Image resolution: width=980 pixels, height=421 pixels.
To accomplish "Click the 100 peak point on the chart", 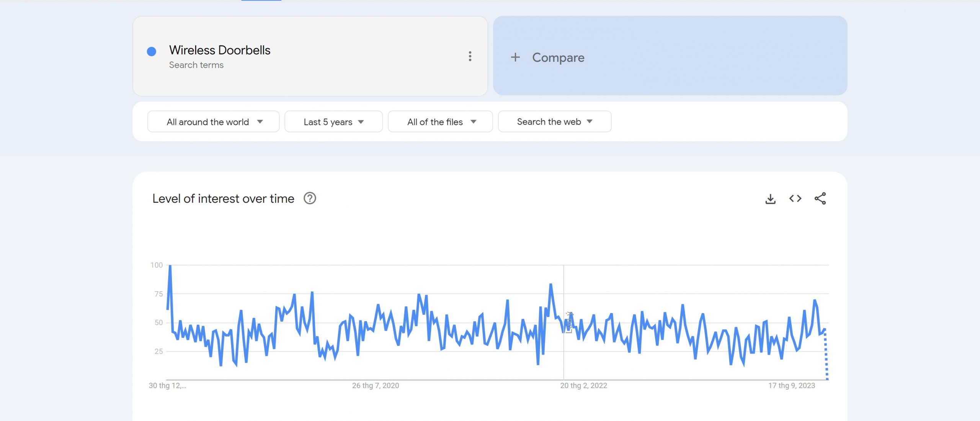I will click(x=170, y=266).
